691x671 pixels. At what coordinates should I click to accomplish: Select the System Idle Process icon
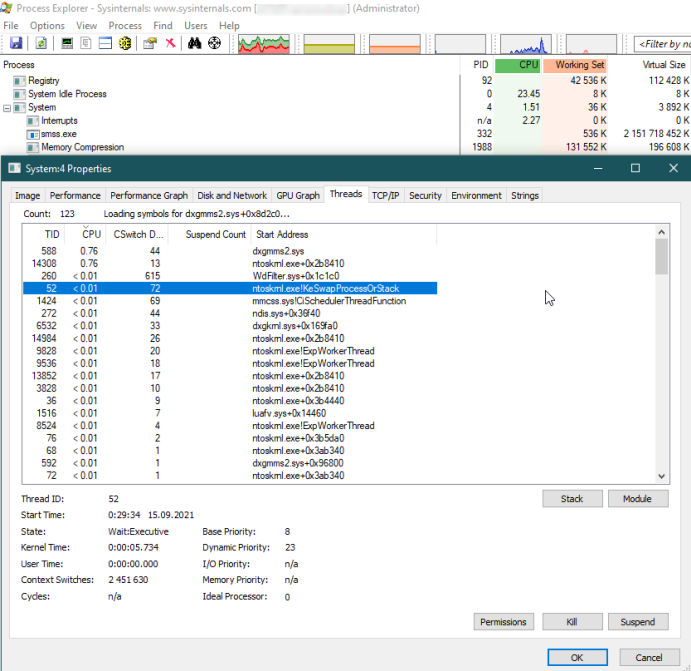click(19, 94)
